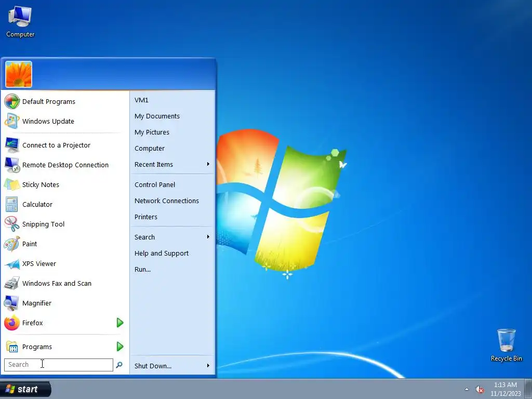532x399 pixels.
Task: Open Connect to a Projector icon
Action: click(x=12, y=145)
